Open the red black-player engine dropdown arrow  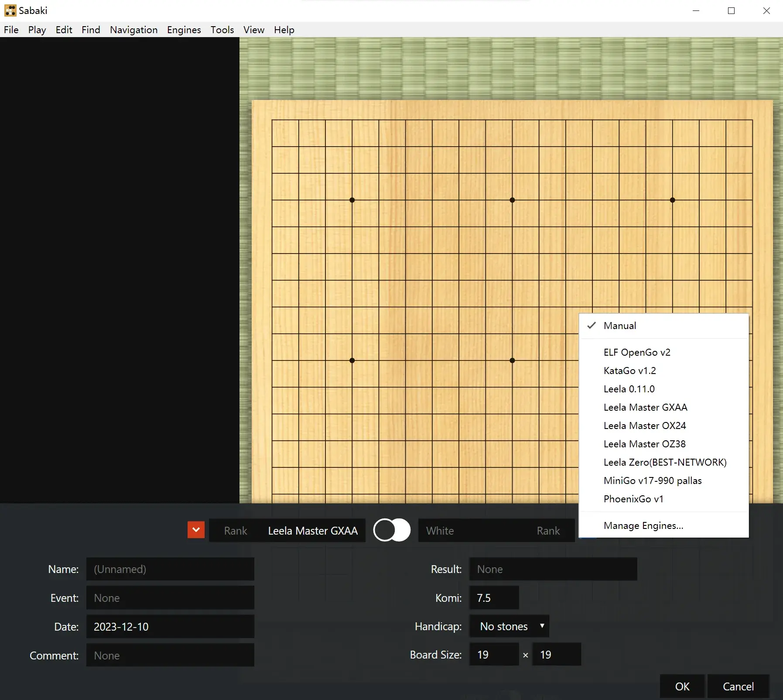coord(196,530)
